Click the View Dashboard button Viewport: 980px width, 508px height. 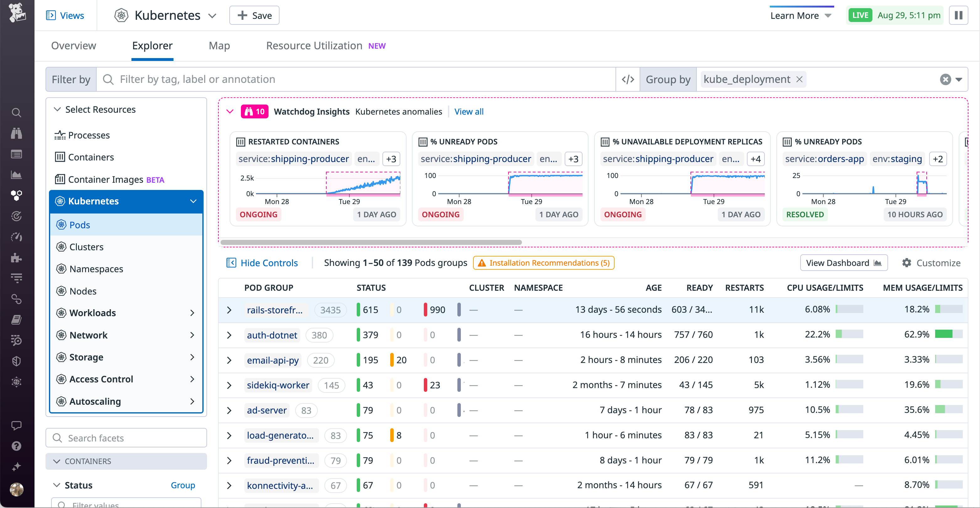844,262
